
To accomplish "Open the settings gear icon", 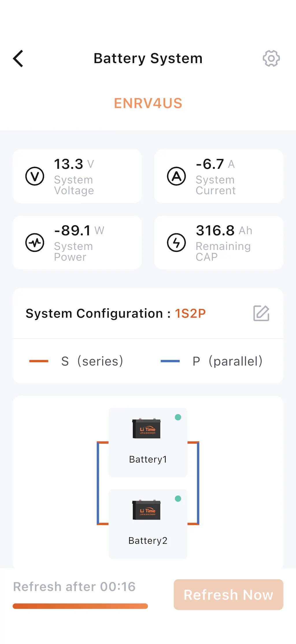I will pyautogui.click(x=271, y=58).
